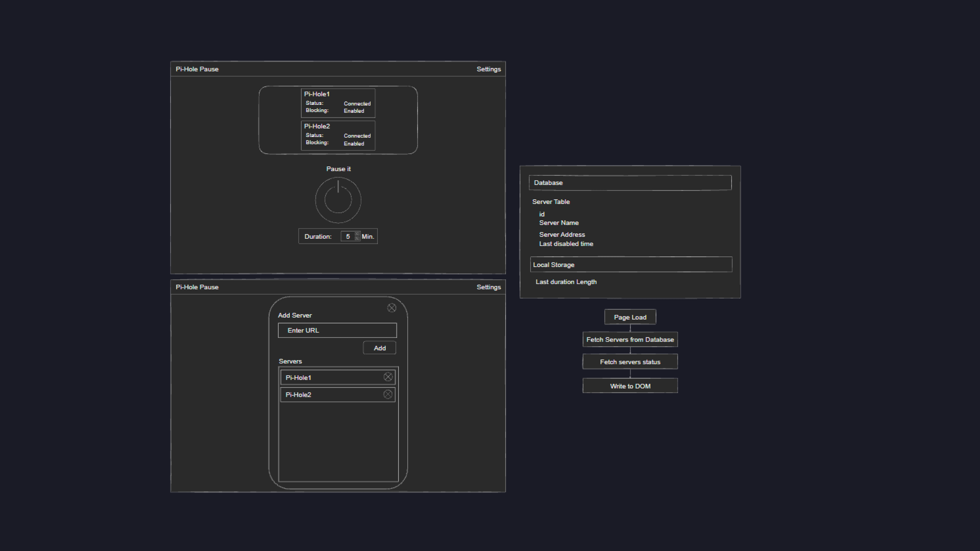Click the Pi-Hole2 status connected icon
The height and width of the screenshot is (551, 980).
pyautogui.click(x=357, y=135)
